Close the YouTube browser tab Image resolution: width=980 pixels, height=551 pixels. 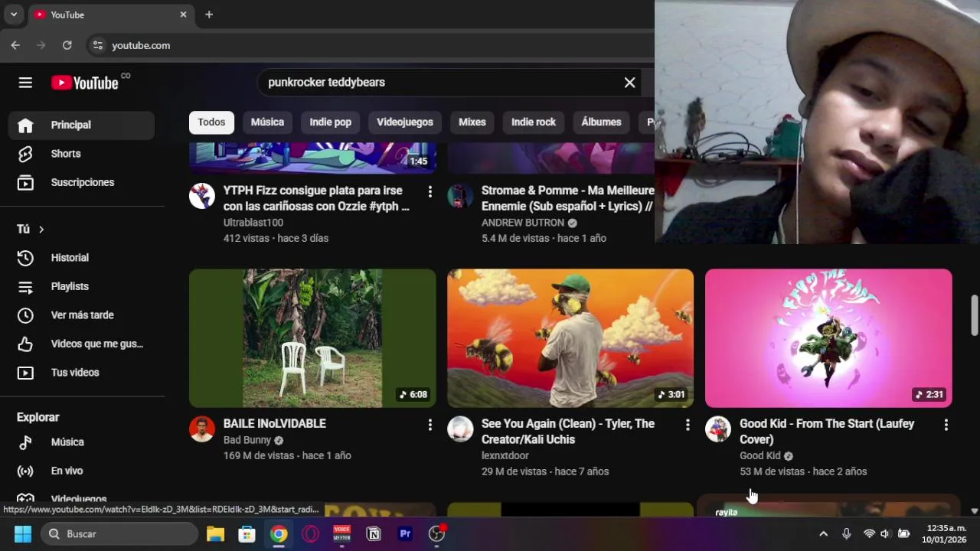[x=183, y=15]
